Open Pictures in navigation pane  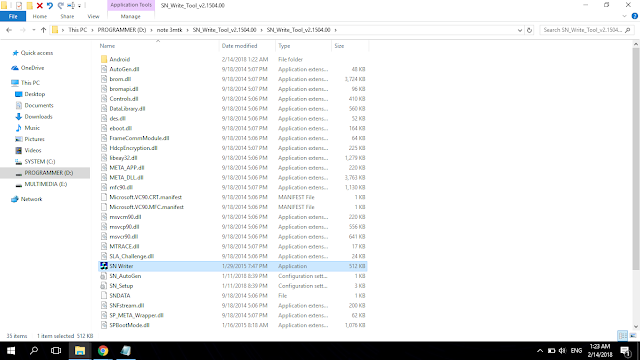34,139
